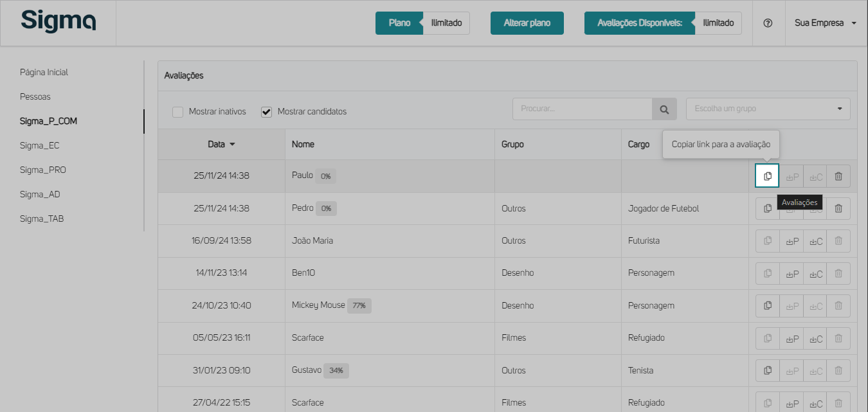Click the Alterar plano button
Viewport: 868px width, 412px height.
click(527, 23)
